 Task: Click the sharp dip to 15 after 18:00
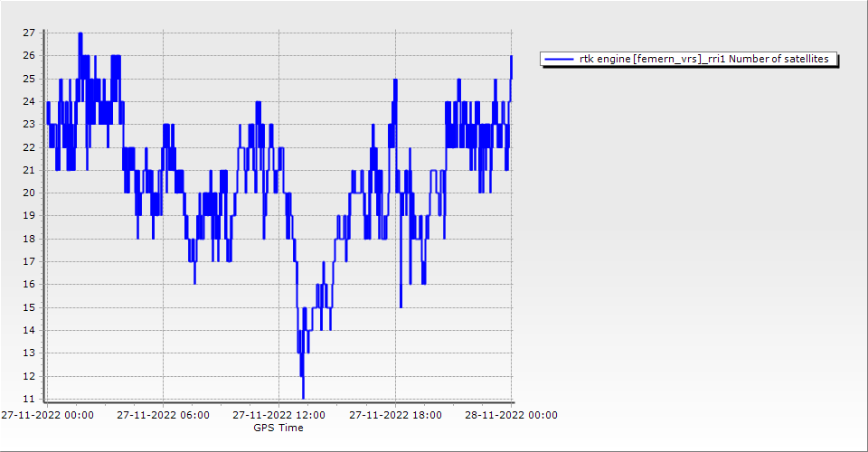click(401, 306)
